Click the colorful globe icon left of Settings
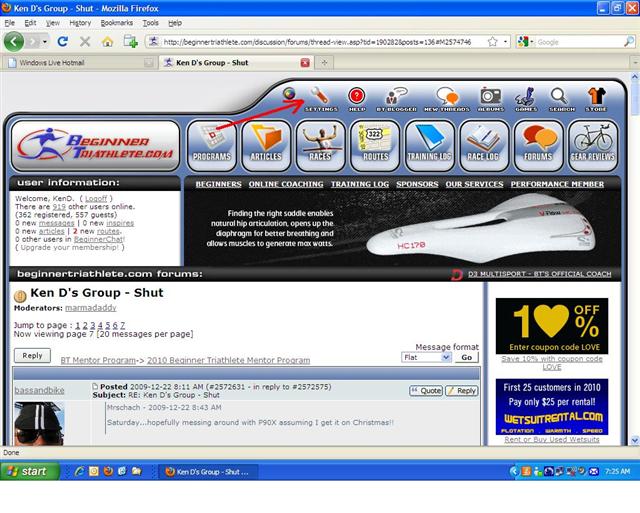 289,93
